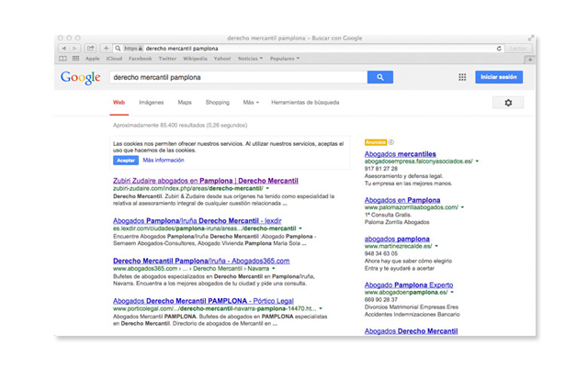The height and width of the screenshot is (368, 588).
Task: Open the iCloud bookmark
Action: [114, 59]
